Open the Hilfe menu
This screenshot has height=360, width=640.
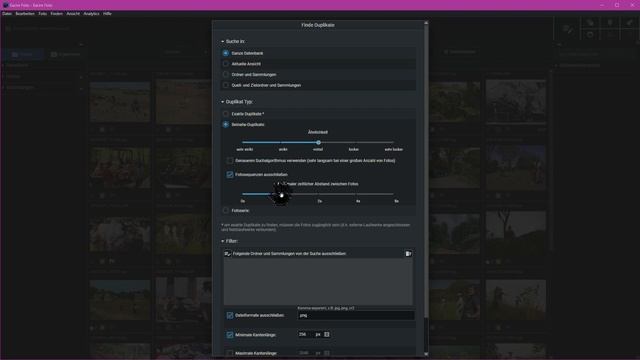[x=107, y=13]
